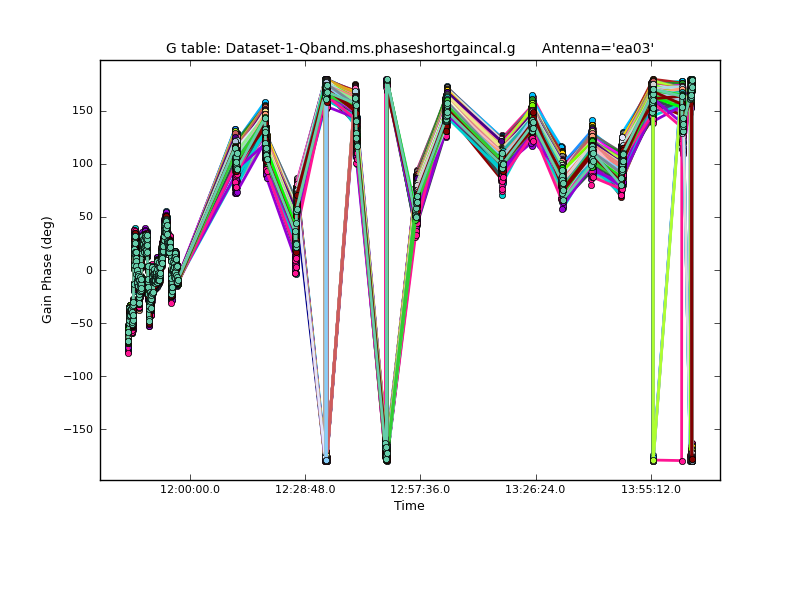
Task: Click the 13:55:12.0 time tick label
Action: 651,489
